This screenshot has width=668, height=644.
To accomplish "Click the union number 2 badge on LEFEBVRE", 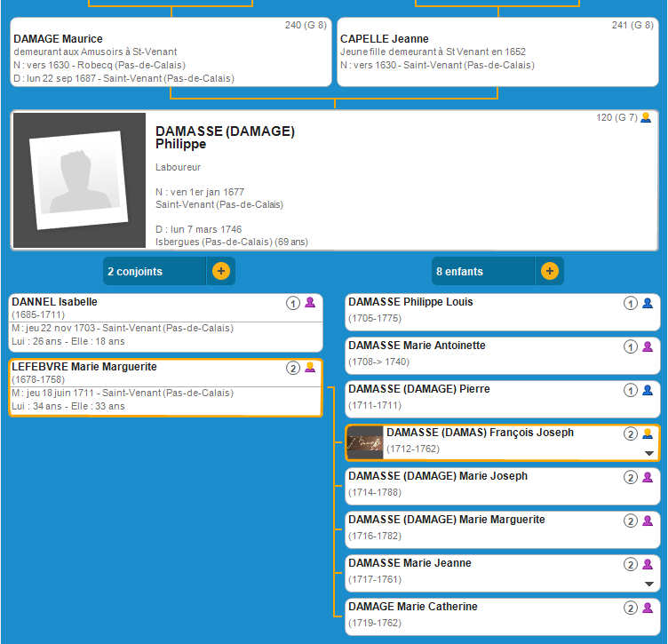I will coord(292,368).
